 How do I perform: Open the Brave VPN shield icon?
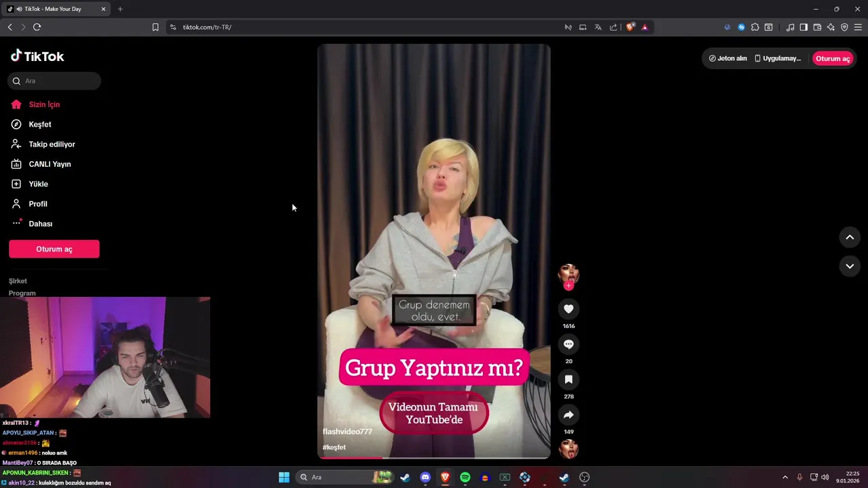[x=844, y=27]
